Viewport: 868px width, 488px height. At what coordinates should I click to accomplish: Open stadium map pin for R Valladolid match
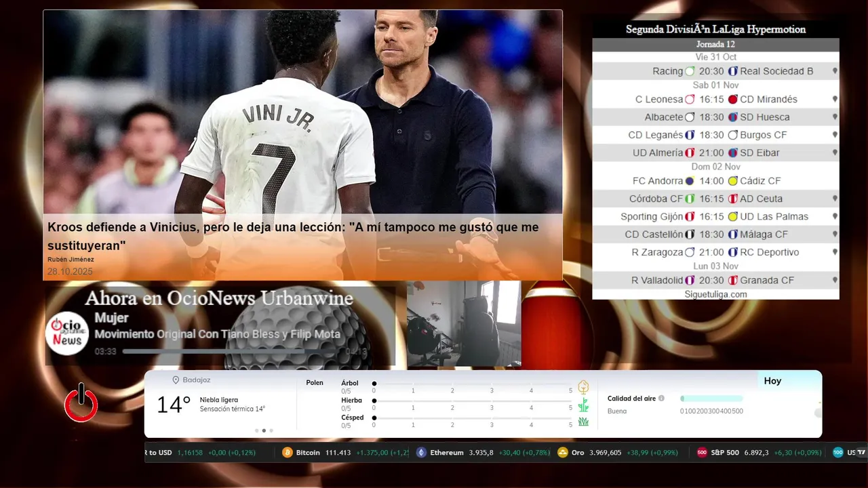coord(835,280)
